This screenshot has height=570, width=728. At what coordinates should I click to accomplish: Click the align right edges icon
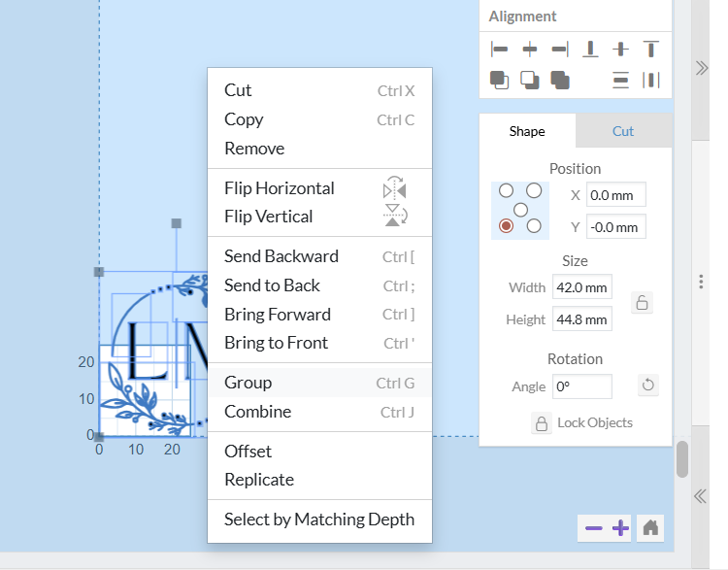tap(560, 49)
